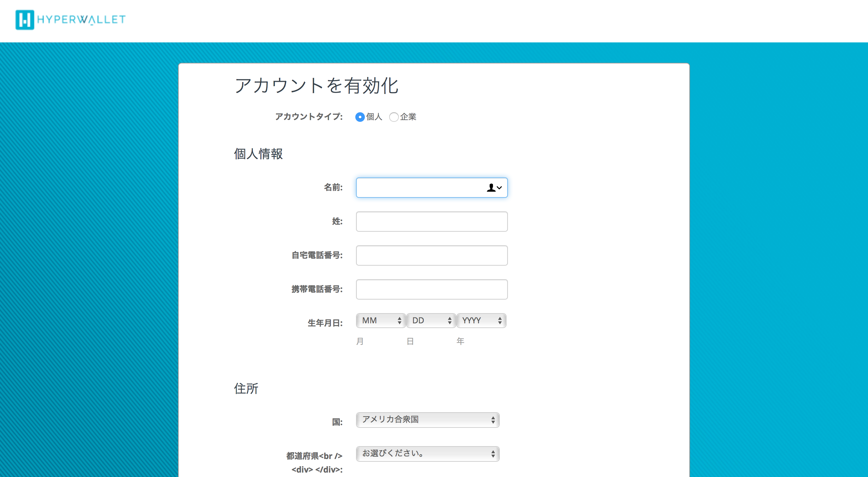Click the アカウントを有効化 page title
Screen dimensions: 868x477
(x=317, y=85)
